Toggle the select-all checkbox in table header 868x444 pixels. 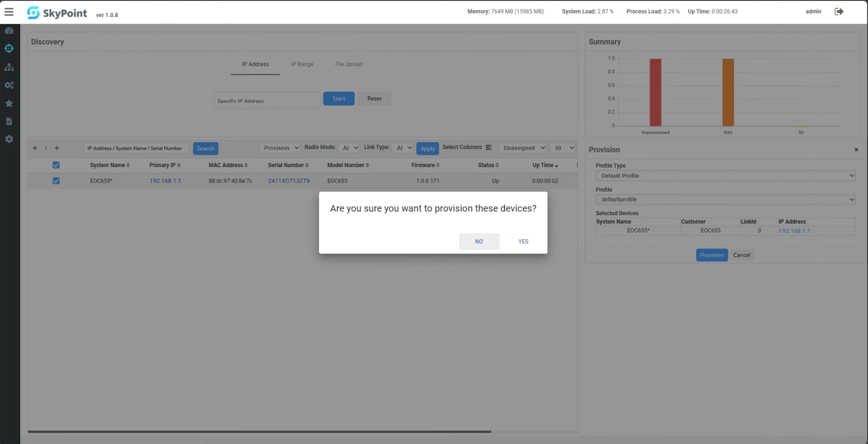(56, 165)
